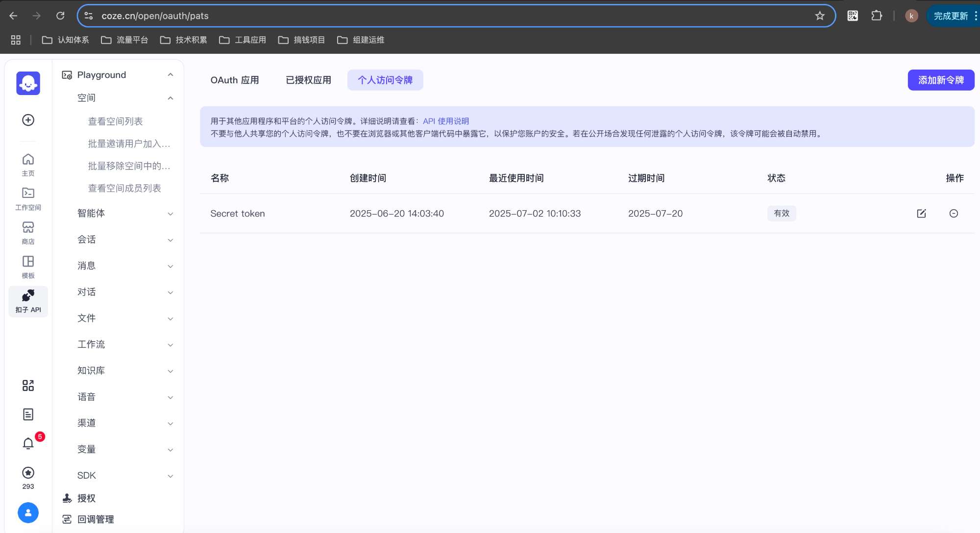Switch to the 已授权应用 tab
This screenshot has width=980, height=533.
click(x=308, y=80)
